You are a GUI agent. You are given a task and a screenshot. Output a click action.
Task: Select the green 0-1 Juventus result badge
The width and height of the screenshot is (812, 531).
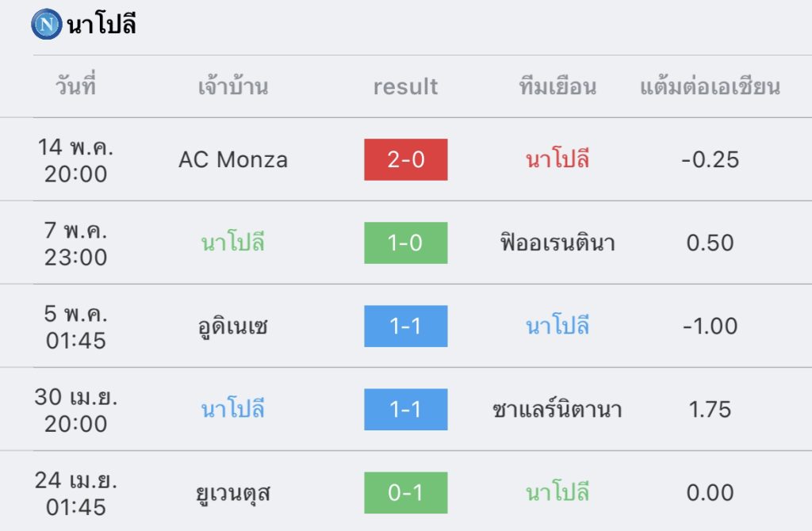pyautogui.click(x=405, y=493)
